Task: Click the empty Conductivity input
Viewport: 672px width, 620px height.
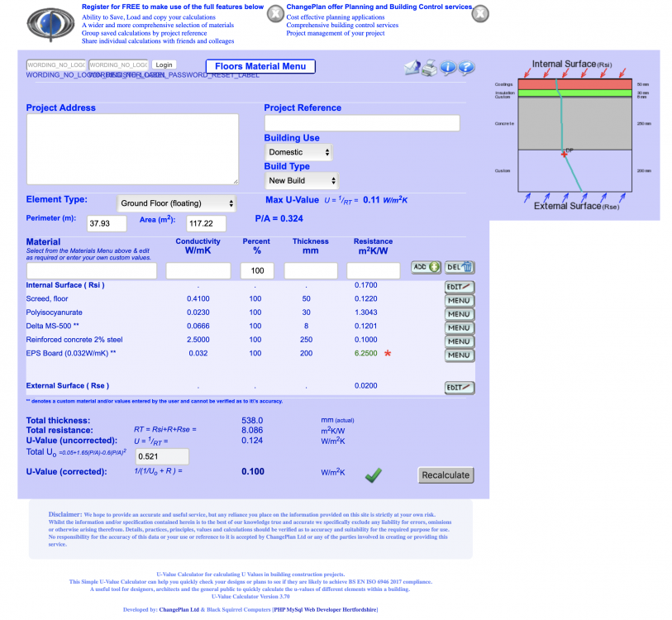Action: [x=198, y=270]
